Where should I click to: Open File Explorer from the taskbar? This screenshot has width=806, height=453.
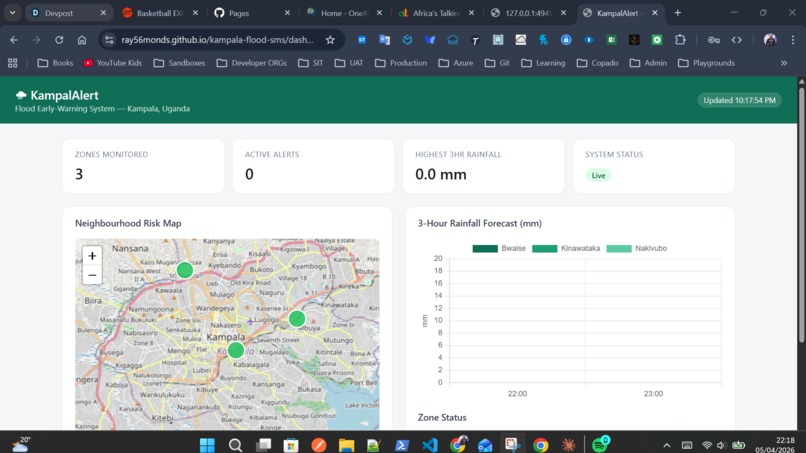pos(346,444)
